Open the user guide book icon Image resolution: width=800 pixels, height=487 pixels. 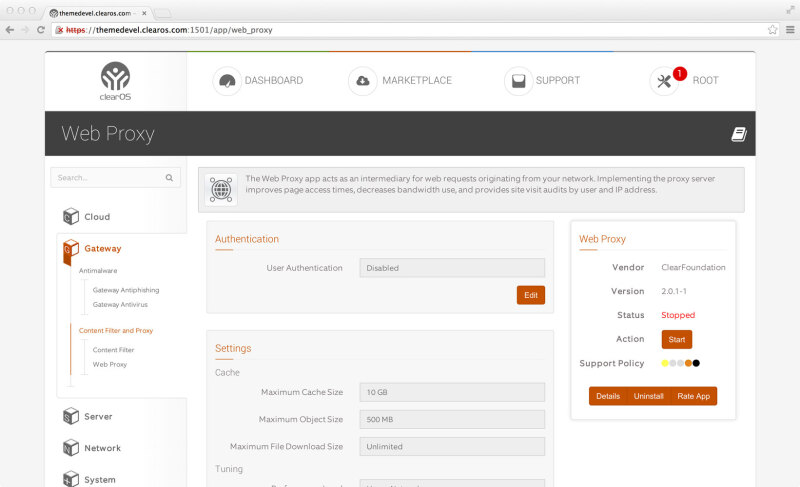pos(739,134)
